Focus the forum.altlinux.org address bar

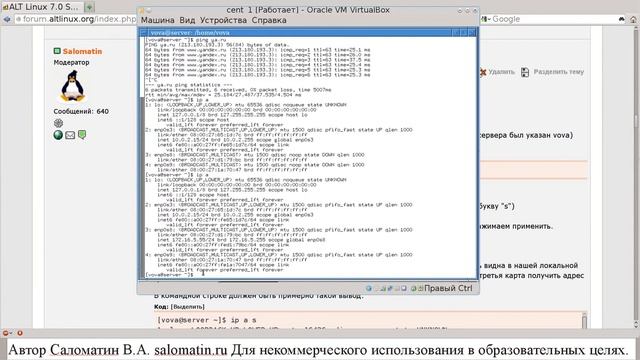point(76,19)
